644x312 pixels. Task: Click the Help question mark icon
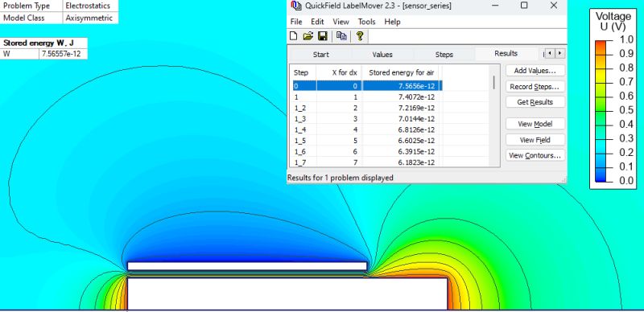point(360,36)
